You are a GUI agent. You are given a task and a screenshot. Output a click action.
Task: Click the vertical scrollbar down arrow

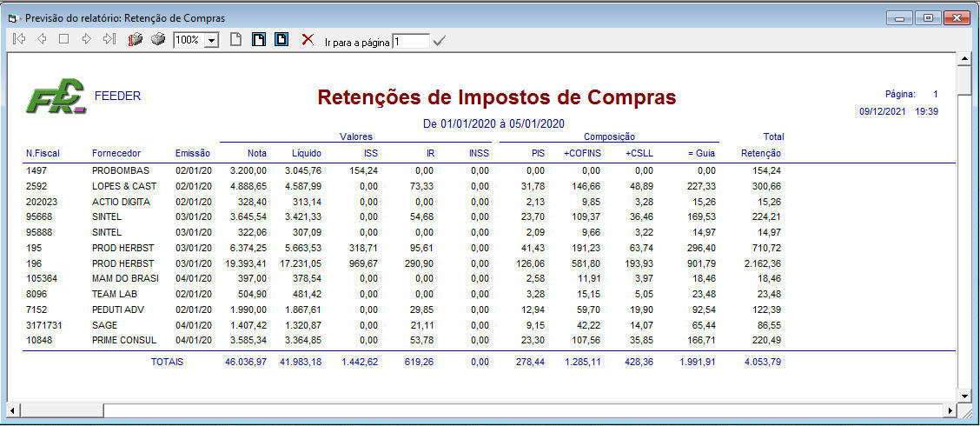[963, 395]
